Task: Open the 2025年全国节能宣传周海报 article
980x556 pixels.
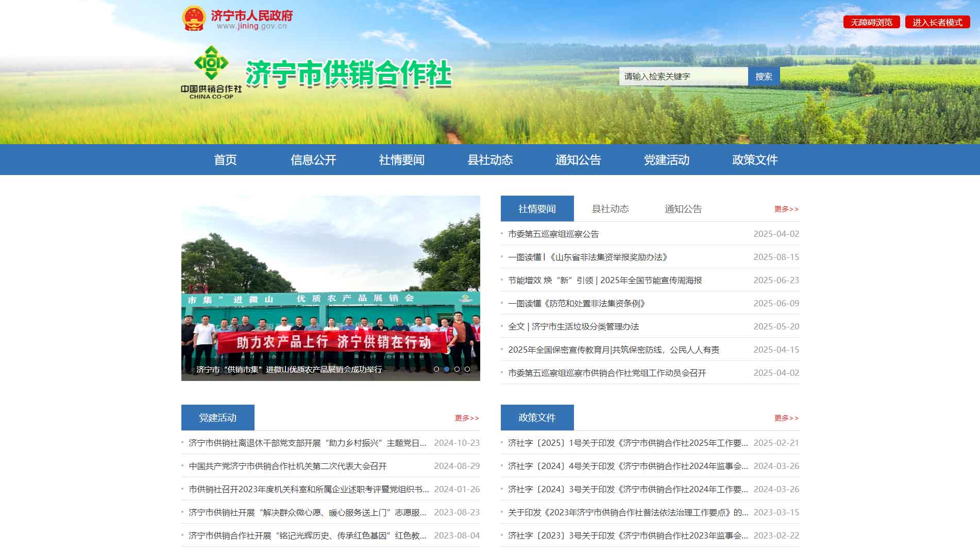Action: coord(605,280)
